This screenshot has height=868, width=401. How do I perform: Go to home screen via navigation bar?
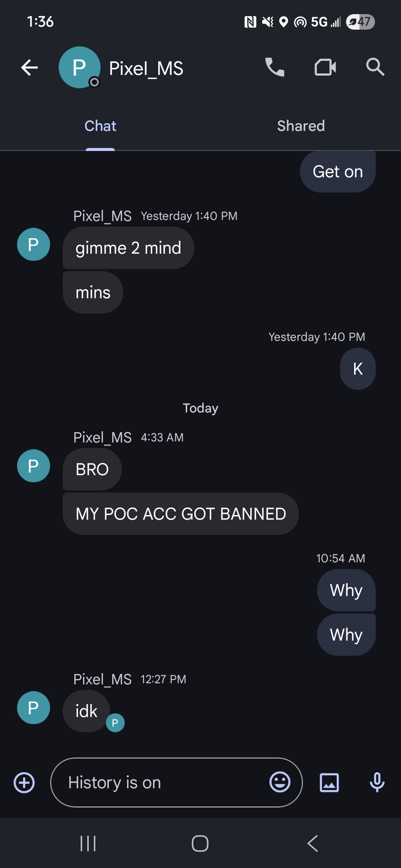tap(200, 844)
